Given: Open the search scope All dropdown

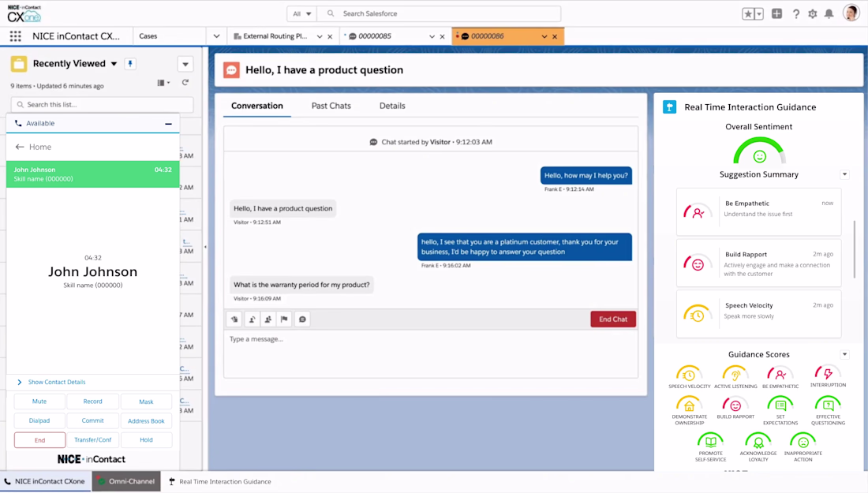Looking at the screenshot, I should (301, 14).
